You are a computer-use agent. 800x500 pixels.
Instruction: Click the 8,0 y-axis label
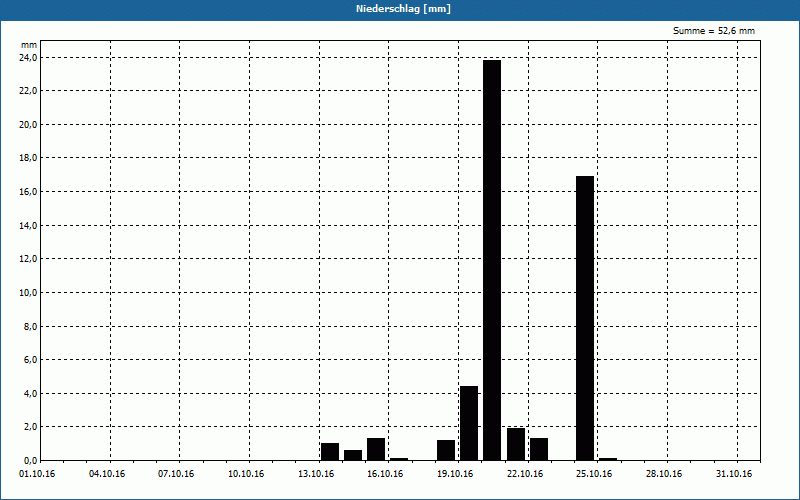31,326
